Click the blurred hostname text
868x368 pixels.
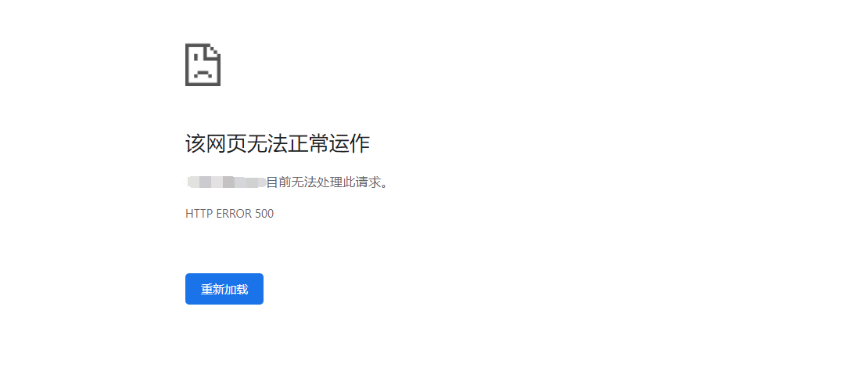(x=227, y=182)
